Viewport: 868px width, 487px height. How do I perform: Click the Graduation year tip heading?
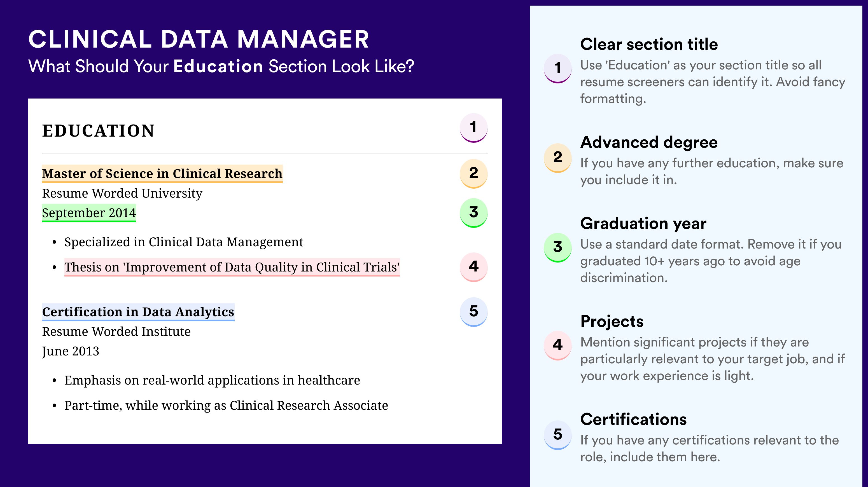[x=643, y=223]
